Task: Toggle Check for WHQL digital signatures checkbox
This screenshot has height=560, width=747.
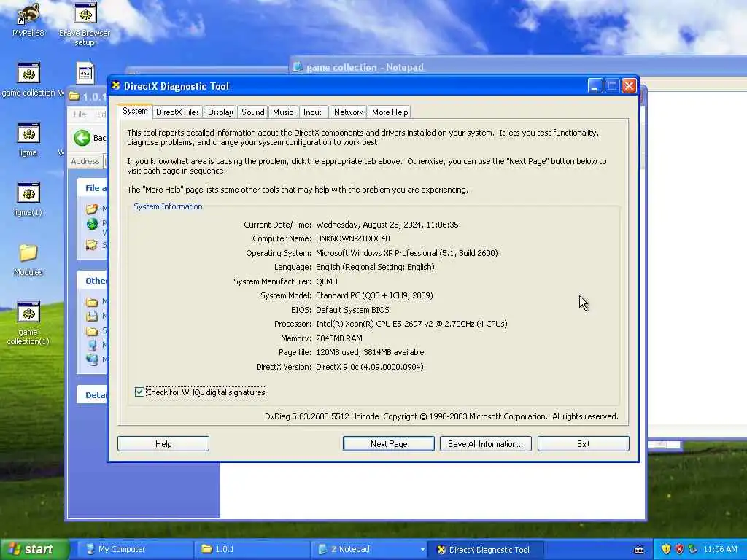Action: [x=139, y=392]
